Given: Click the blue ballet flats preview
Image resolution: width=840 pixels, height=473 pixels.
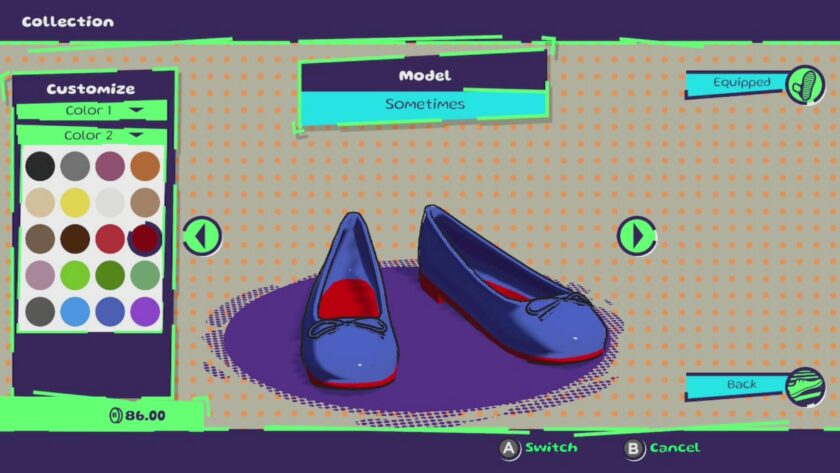Looking at the screenshot, I should click(455, 297).
